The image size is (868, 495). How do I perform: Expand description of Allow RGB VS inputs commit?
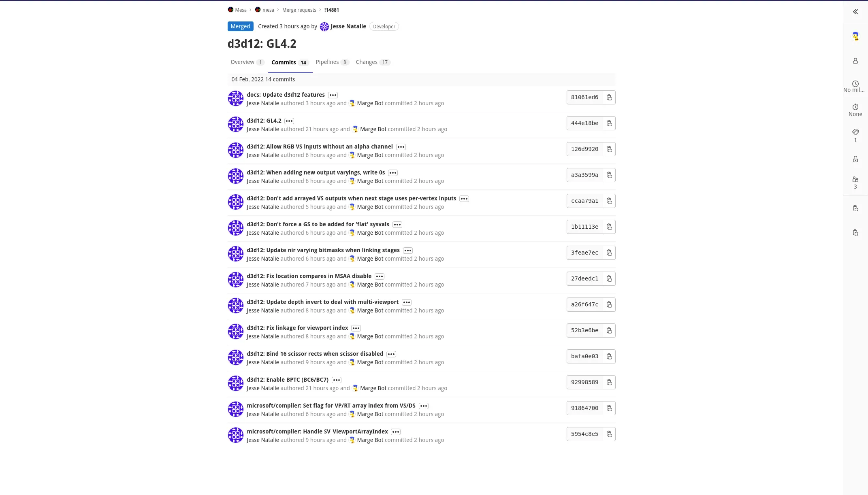click(x=401, y=147)
